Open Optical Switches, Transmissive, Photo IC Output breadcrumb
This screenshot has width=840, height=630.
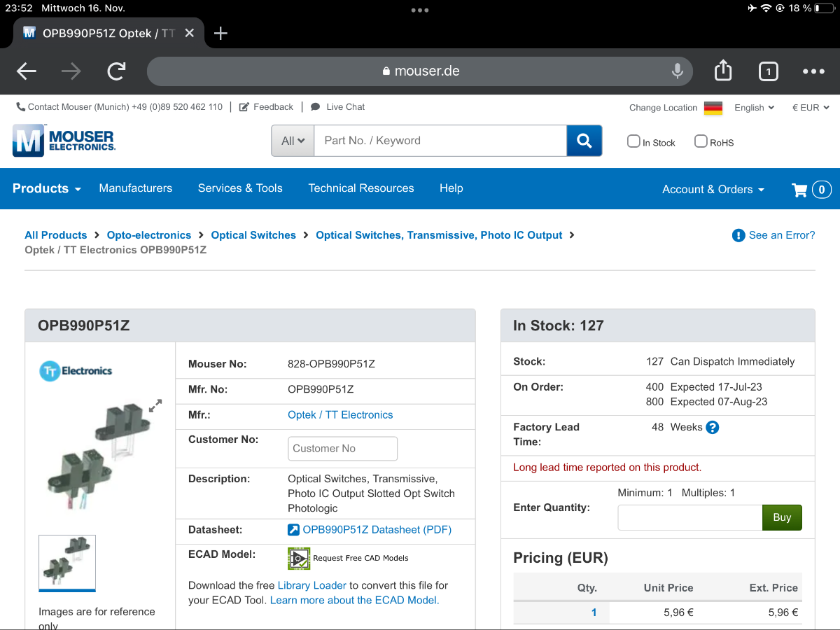439,235
